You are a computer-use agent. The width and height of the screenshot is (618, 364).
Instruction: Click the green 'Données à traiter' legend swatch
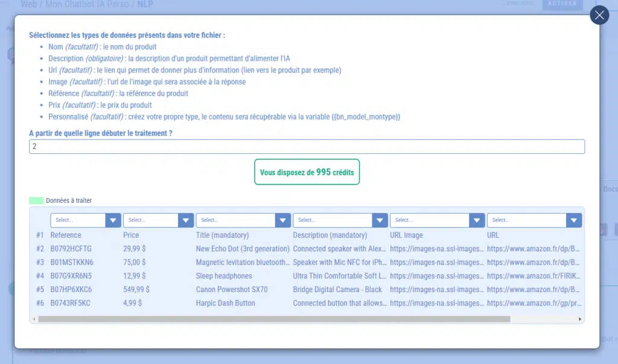[x=36, y=200]
